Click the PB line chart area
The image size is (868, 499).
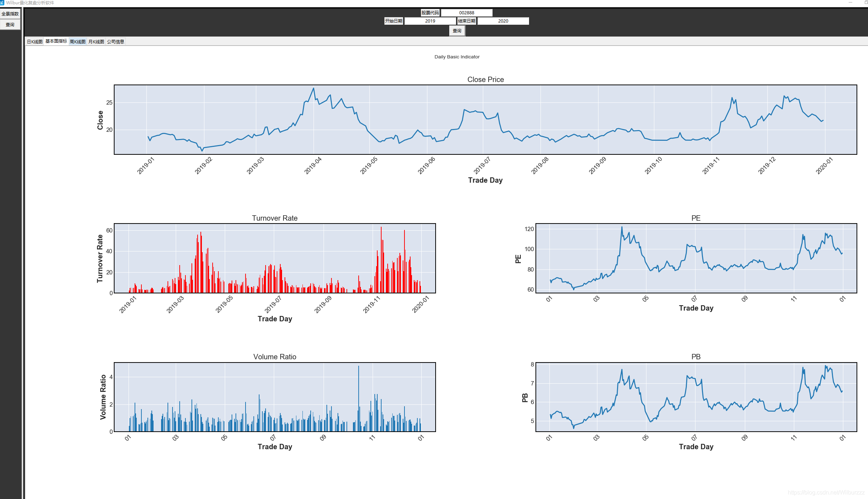point(696,397)
